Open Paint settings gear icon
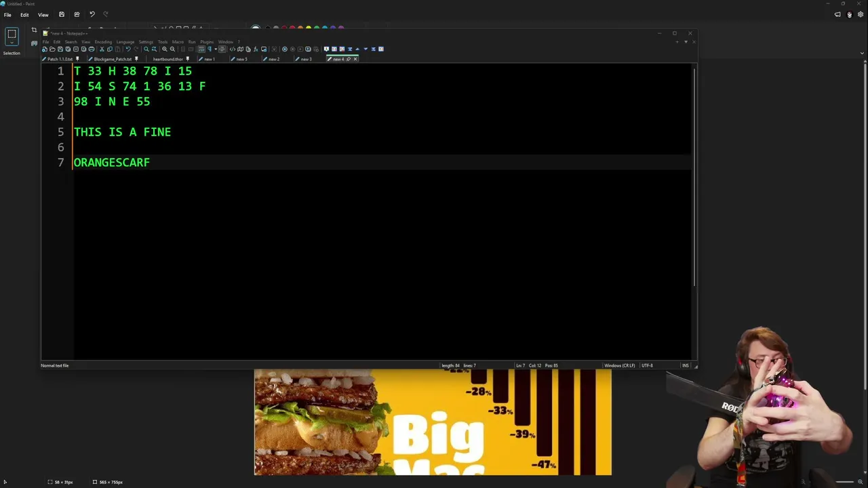The image size is (868, 488). tap(861, 14)
